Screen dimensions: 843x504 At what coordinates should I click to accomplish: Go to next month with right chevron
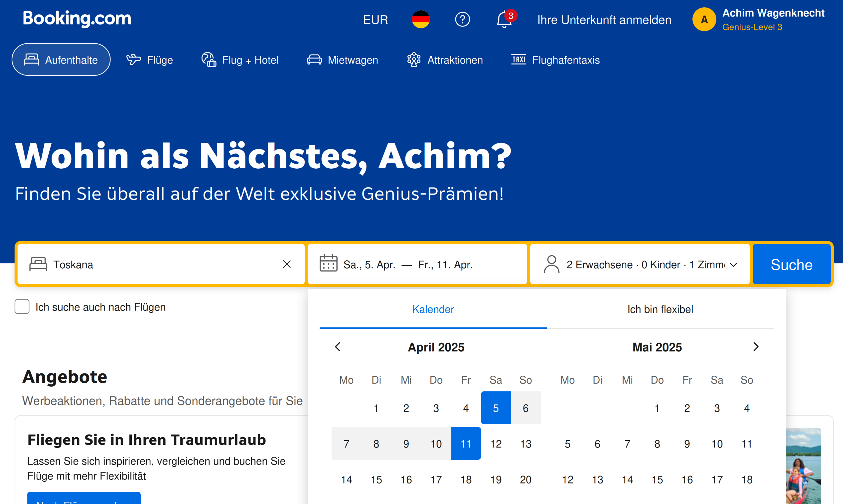click(x=756, y=346)
